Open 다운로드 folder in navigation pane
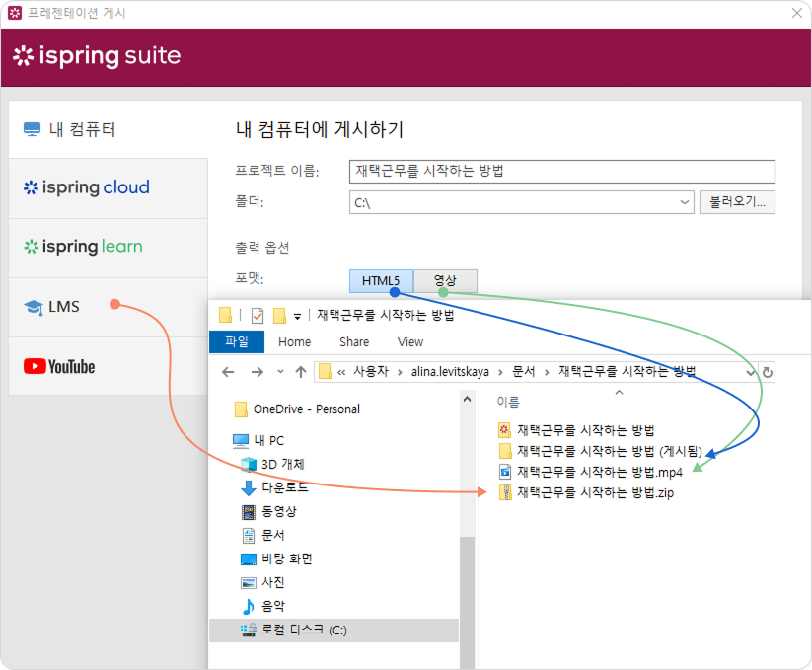The width and height of the screenshot is (812, 670). click(285, 487)
